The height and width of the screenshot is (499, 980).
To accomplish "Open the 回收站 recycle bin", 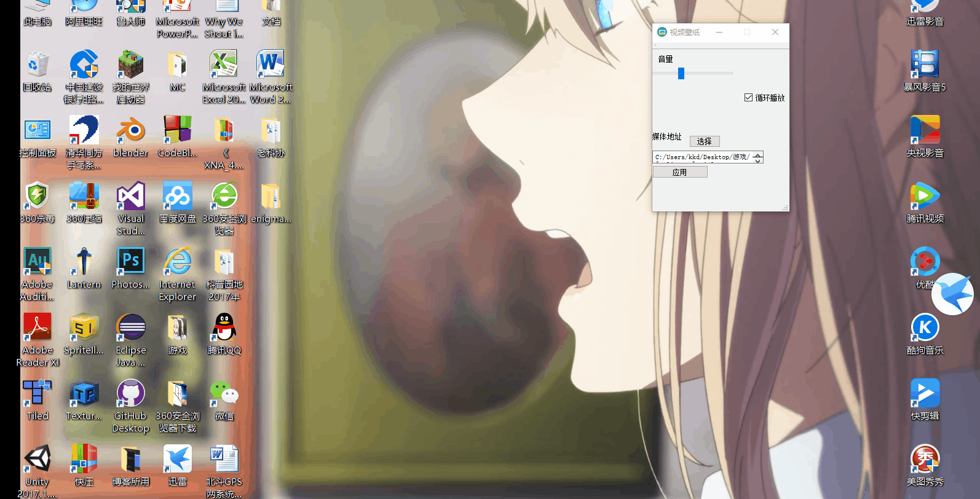I will coord(38,65).
